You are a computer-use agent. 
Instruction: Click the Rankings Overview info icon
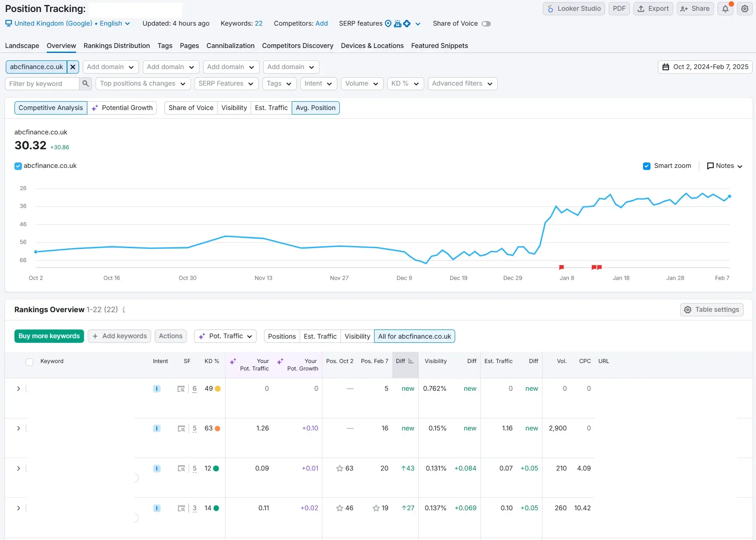[124, 310]
